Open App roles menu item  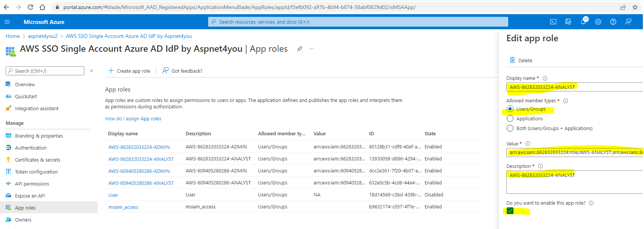click(49, 208)
